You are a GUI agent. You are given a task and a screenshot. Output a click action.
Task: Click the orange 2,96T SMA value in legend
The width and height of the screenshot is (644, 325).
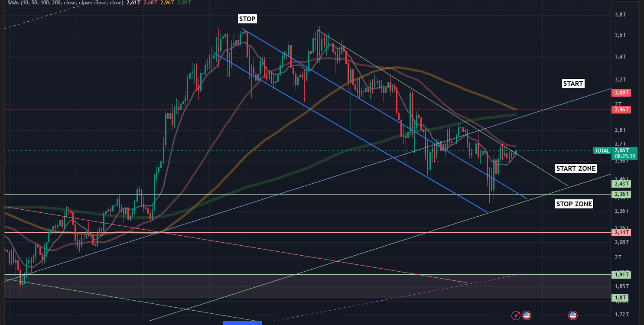[166, 2]
